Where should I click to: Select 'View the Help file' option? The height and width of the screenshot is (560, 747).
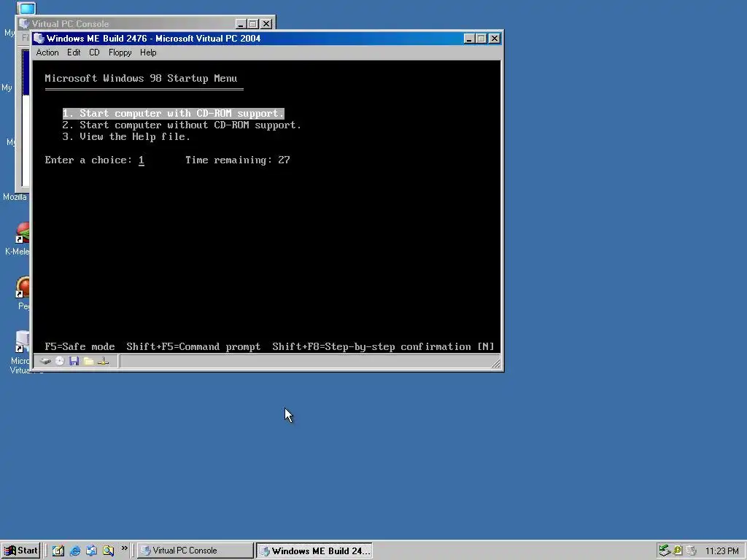tap(126, 136)
